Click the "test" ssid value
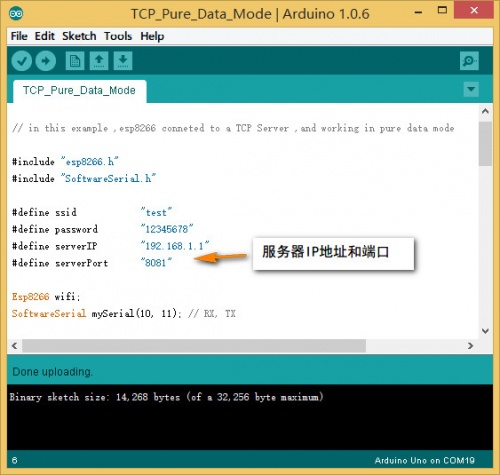Viewport: 500px width, 475px height. (156, 212)
